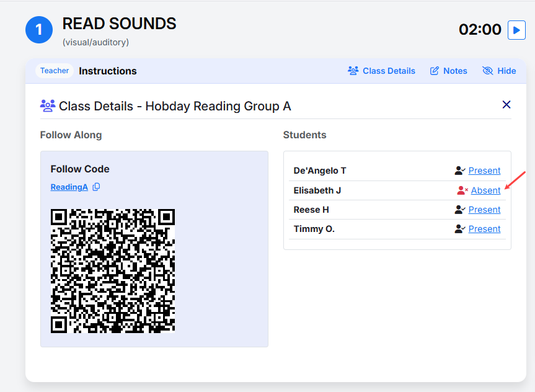This screenshot has height=392, width=535.
Task: Open the Class Details tab label
Action: [x=389, y=71]
